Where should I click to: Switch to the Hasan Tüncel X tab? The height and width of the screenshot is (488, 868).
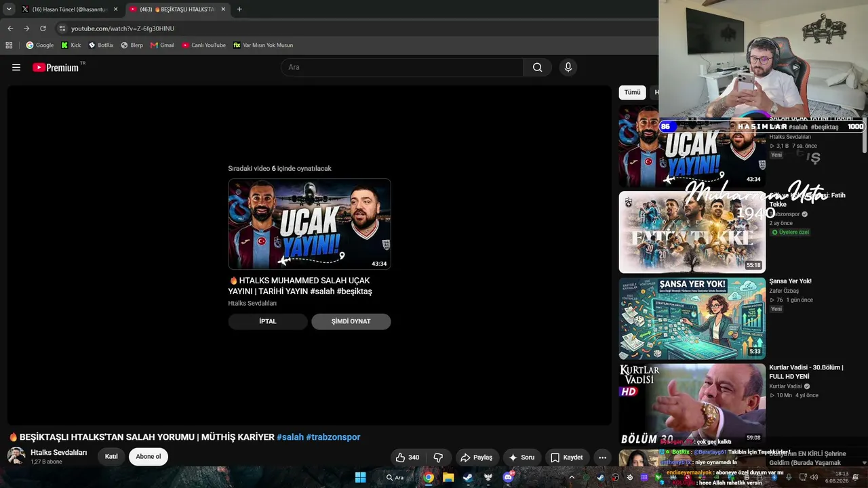point(70,9)
